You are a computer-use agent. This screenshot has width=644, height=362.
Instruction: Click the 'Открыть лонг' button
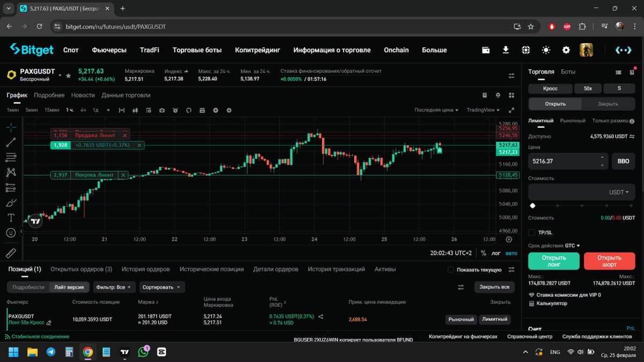point(554,261)
